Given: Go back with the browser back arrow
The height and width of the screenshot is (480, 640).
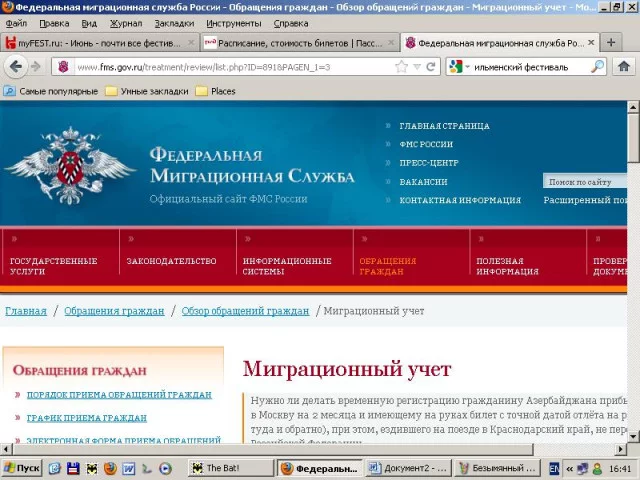Looking at the screenshot, I should [x=16, y=66].
